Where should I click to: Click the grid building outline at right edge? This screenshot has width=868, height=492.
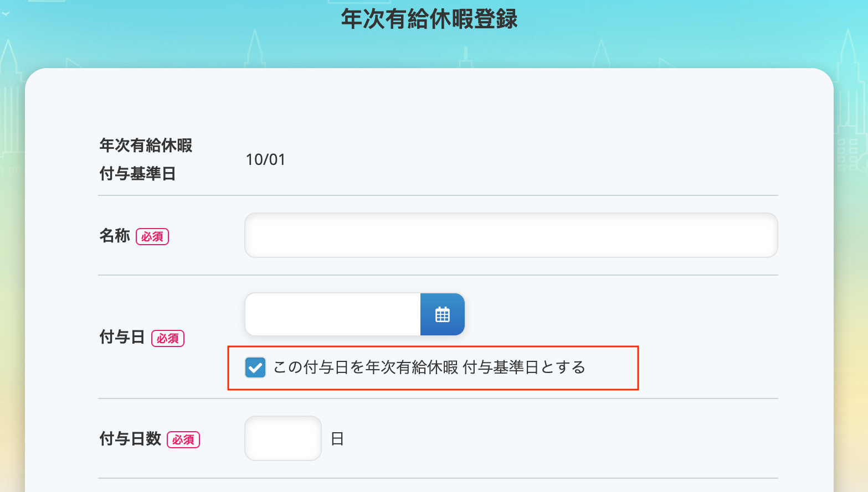tap(848, 155)
